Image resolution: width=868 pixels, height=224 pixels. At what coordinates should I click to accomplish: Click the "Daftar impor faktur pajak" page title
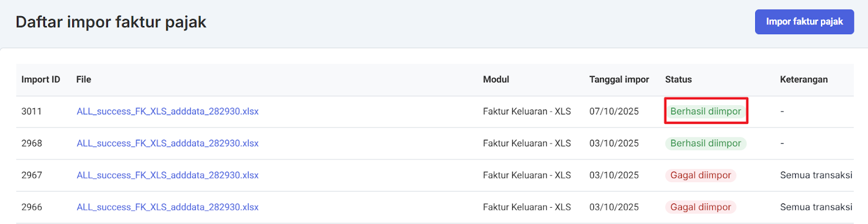111,22
